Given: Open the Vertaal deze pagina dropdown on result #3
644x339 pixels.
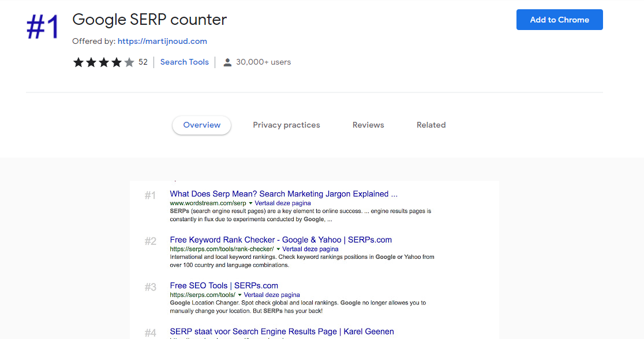Looking at the screenshot, I should (271, 295).
